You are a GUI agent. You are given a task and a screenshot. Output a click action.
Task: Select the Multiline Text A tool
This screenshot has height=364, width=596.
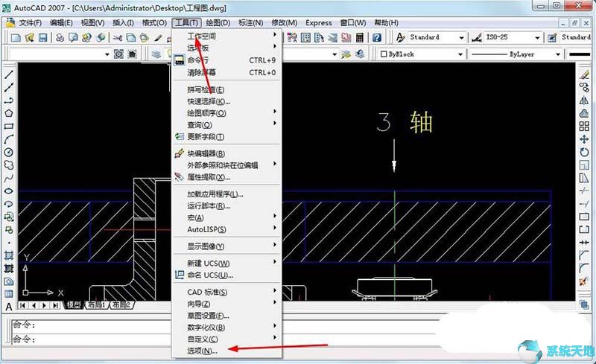coord(9,307)
